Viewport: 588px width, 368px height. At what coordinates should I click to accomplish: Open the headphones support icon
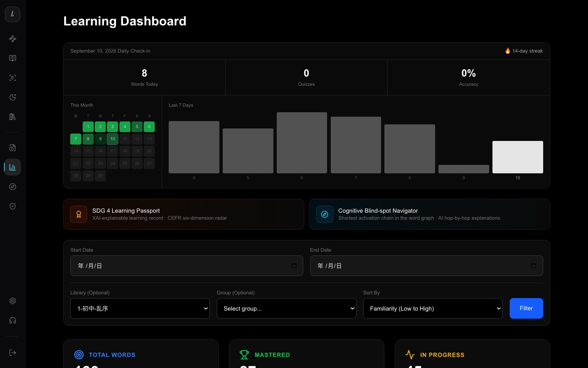tap(12, 320)
